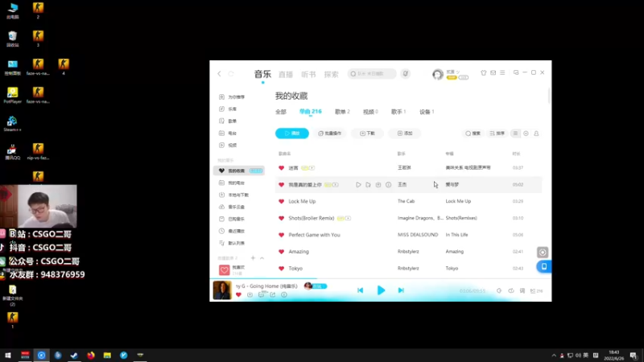
Task: Unfavorite Tokyo with its heart
Action: (x=281, y=269)
